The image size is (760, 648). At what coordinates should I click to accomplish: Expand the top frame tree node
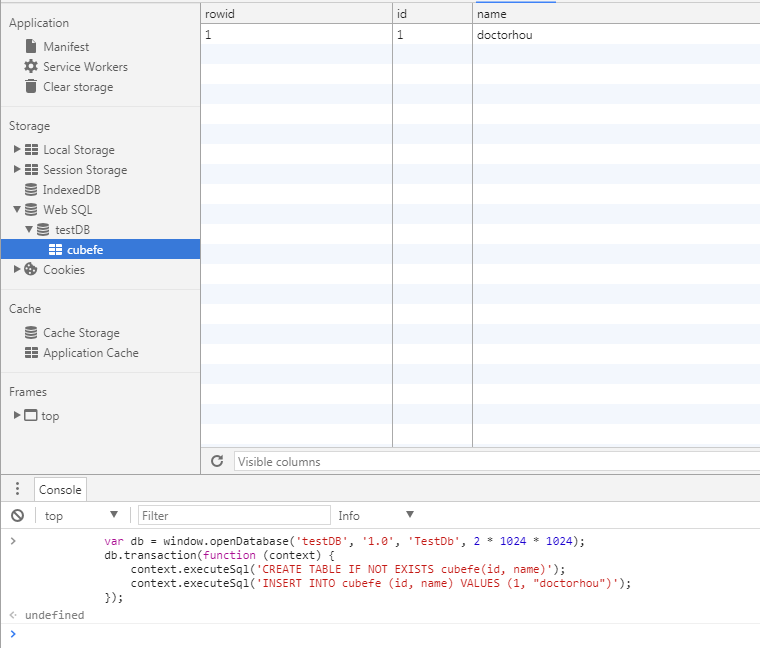[x=17, y=415]
